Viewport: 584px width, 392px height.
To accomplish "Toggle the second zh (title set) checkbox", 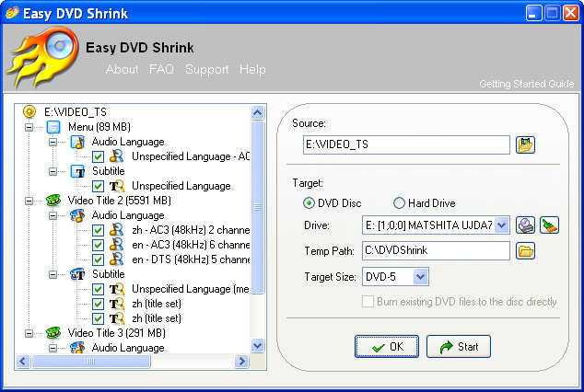I will pos(98,318).
